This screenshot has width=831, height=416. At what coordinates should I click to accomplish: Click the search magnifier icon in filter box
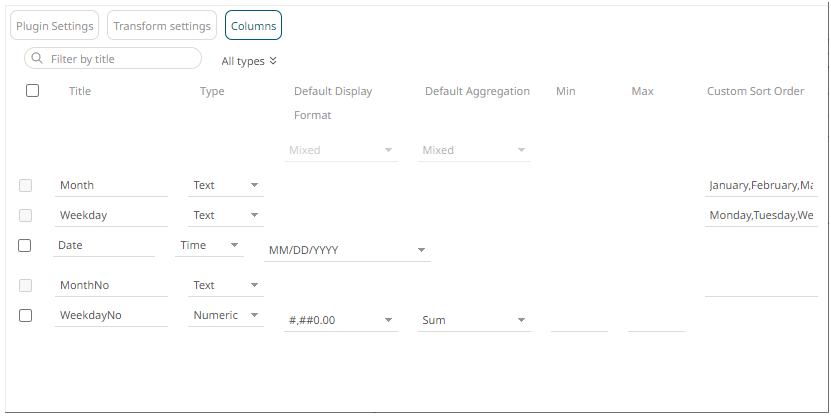pos(37,58)
